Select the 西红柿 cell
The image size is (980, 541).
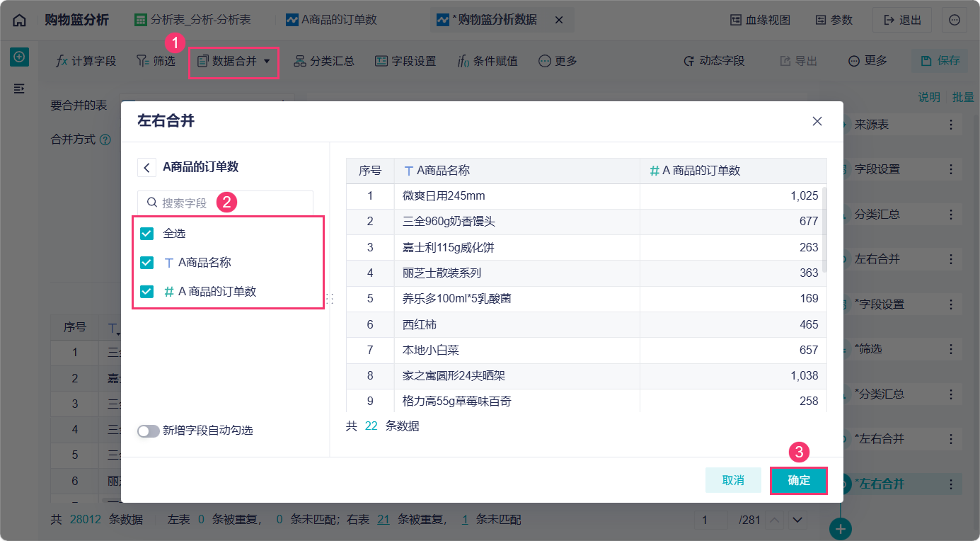[517, 324]
